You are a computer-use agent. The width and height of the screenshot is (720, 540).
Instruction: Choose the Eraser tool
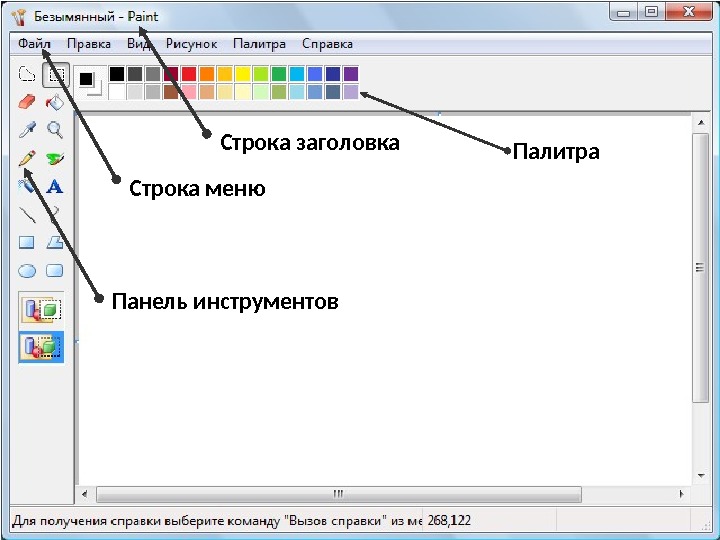[27, 102]
